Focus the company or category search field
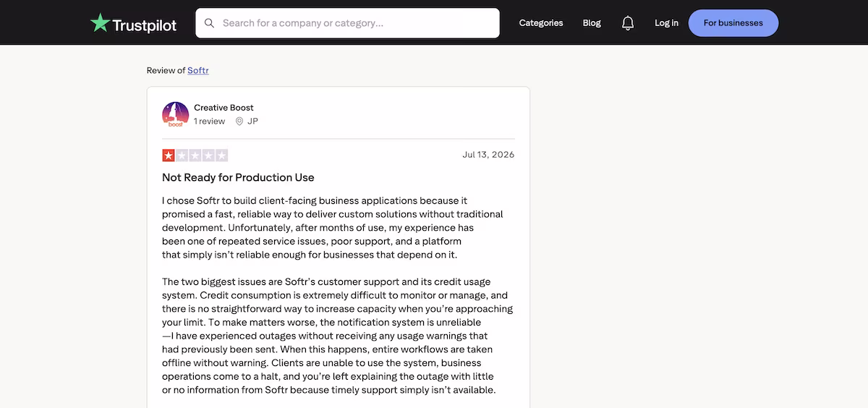The height and width of the screenshot is (408, 868). click(347, 23)
